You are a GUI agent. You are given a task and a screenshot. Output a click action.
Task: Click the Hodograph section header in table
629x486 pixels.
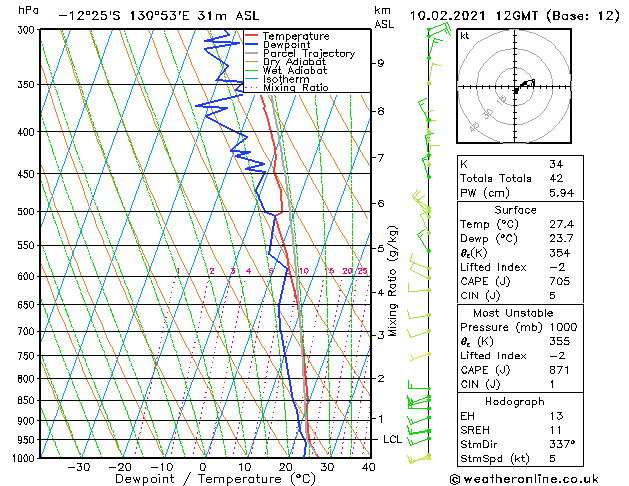[x=514, y=401]
